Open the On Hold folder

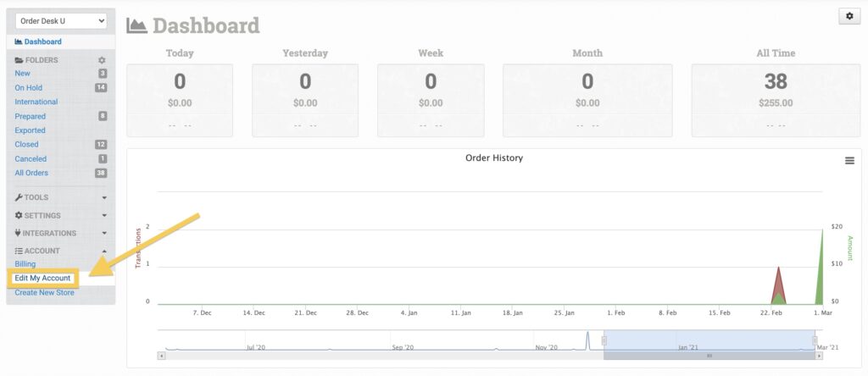coord(28,87)
